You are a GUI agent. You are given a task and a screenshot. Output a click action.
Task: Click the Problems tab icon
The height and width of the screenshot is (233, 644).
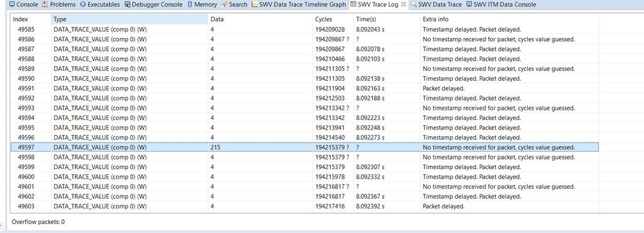coord(44,5)
